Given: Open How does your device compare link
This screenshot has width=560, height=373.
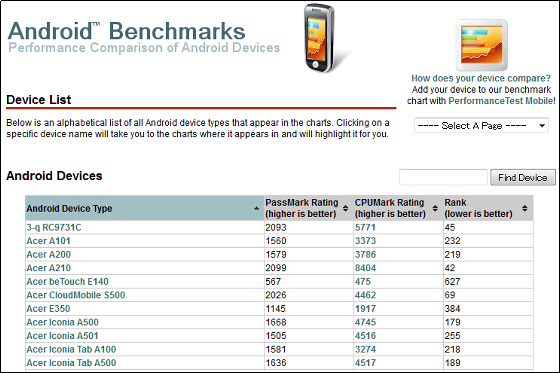Looking at the screenshot, I should coord(481,78).
